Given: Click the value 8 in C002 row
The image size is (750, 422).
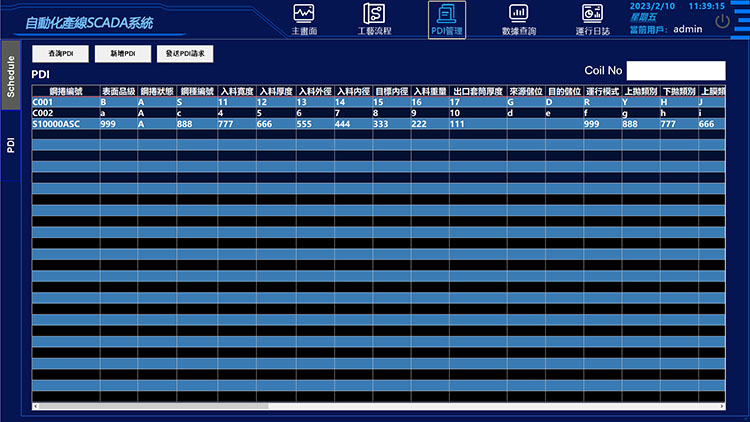Looking at the screenshot, I should coord(392,113).
